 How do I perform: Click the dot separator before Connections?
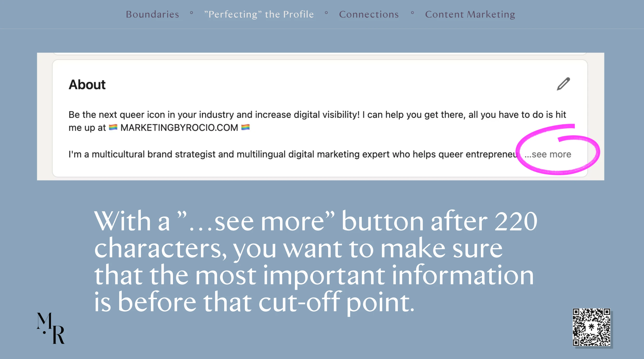(x=326, y=13)
